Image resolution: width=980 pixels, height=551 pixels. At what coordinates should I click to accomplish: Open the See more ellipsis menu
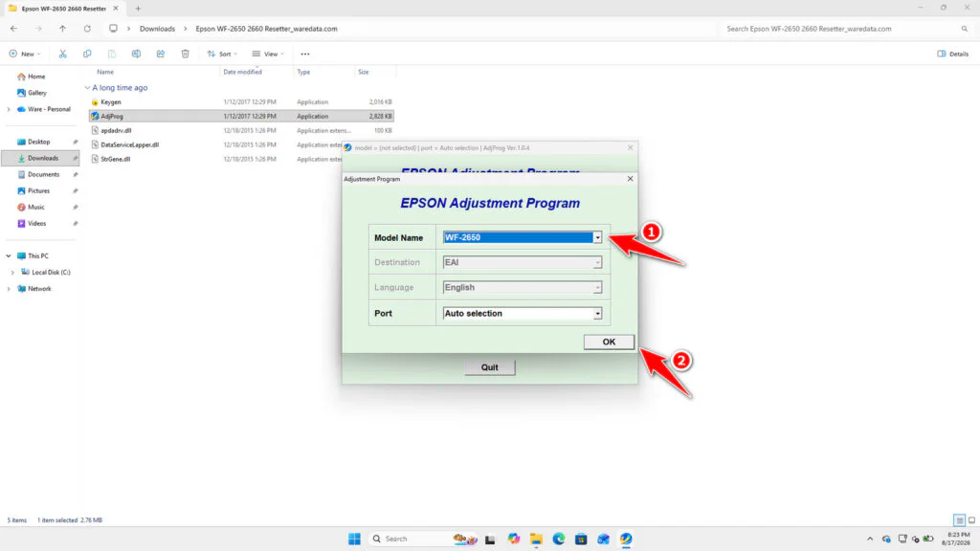coord(305,54)
